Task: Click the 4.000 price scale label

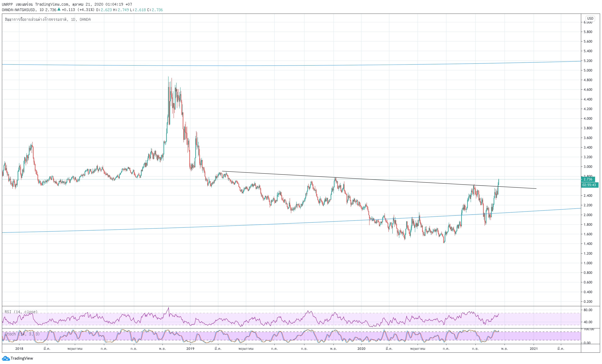Action: tap(588, 119)
